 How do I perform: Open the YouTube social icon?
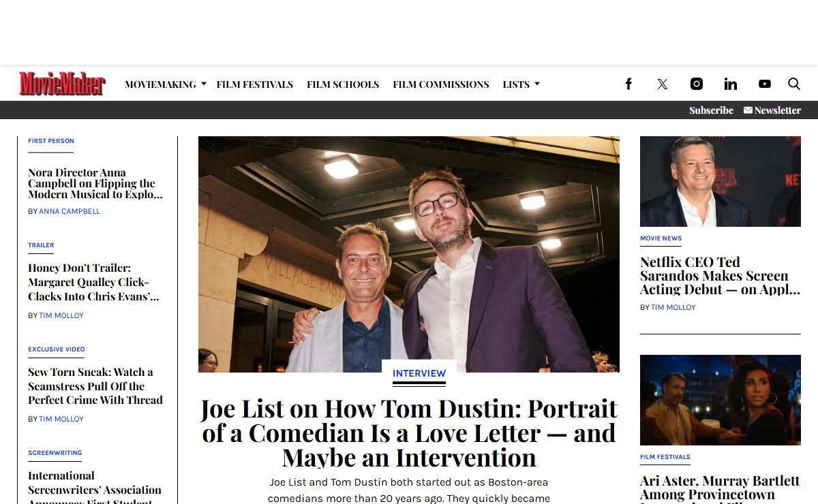click(x=765, y=84)
